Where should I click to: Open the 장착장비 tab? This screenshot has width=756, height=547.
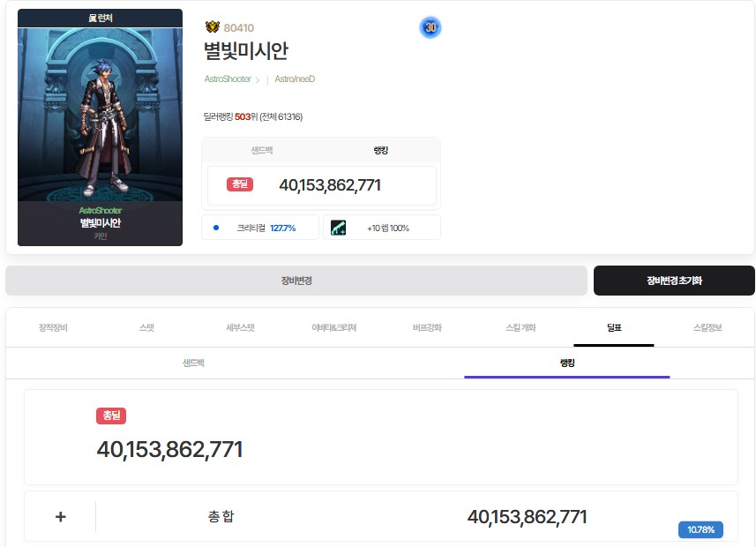click(53, 327)
